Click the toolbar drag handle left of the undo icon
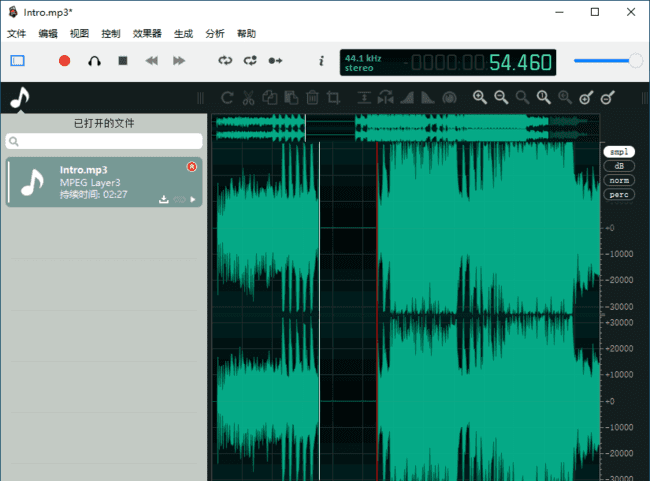This screenshot has height=481, width=650. 201,98
